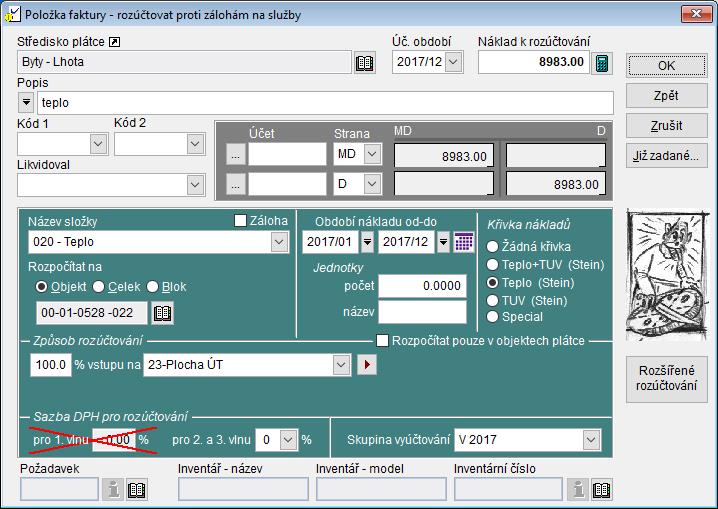Select the Teplo+TUV (Stein) radio option
The width and height of the screenshot is (718, 509).
tap(492, 264)
